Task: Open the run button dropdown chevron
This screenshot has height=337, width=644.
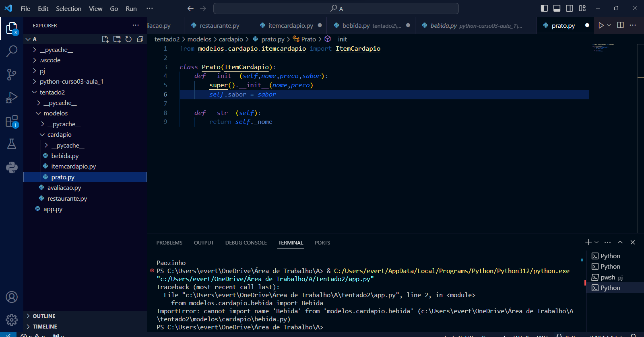Action: (x=609, y=25)
